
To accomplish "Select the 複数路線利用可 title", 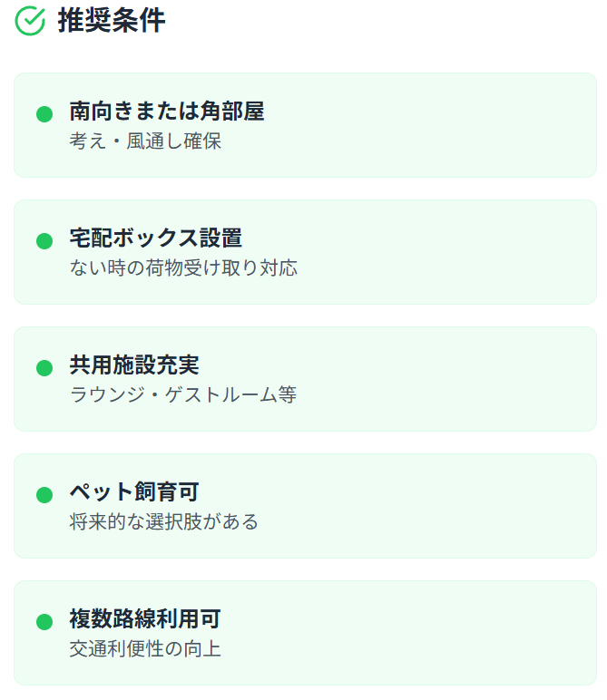I will pos(144,618).
